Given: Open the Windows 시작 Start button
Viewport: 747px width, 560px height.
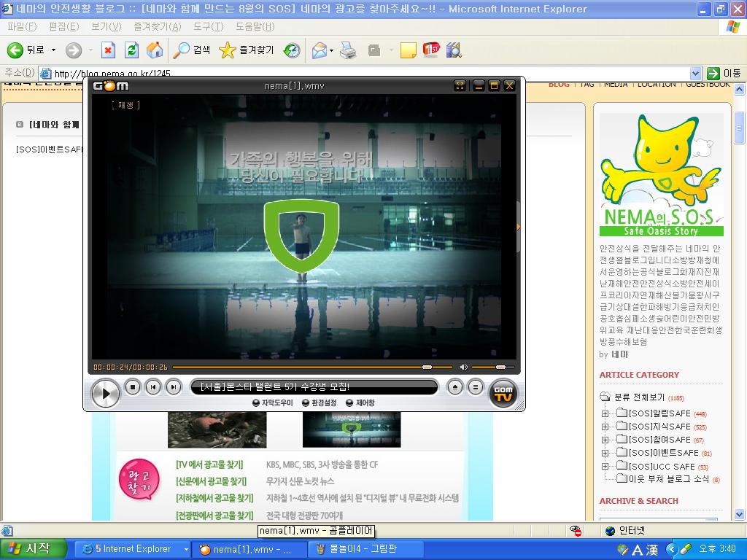Looking at the screenshot, I should 32,549.
